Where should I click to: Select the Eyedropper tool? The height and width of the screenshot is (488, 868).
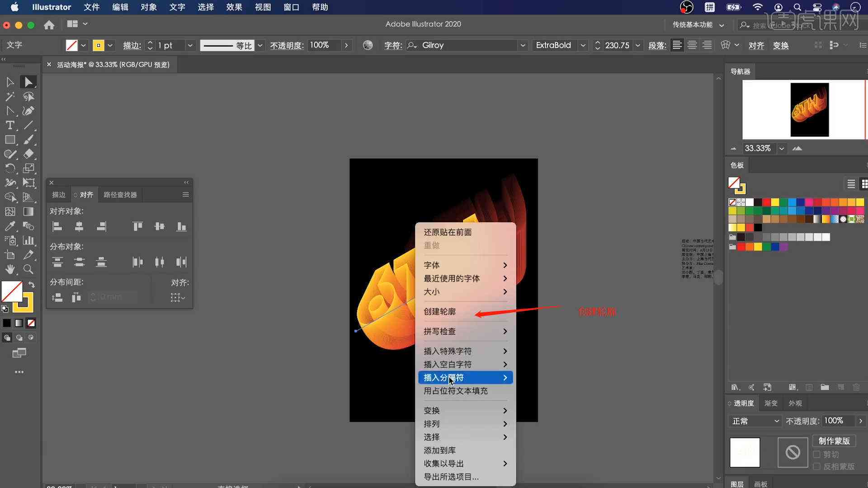click(10, 226)
